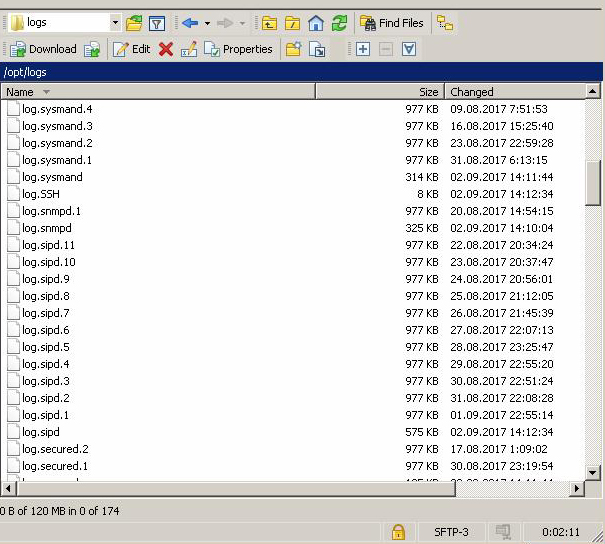605x544 pixels.
Task: Click Edit in the toolbar
Action: pyautogui.click(x=131, y=49)
